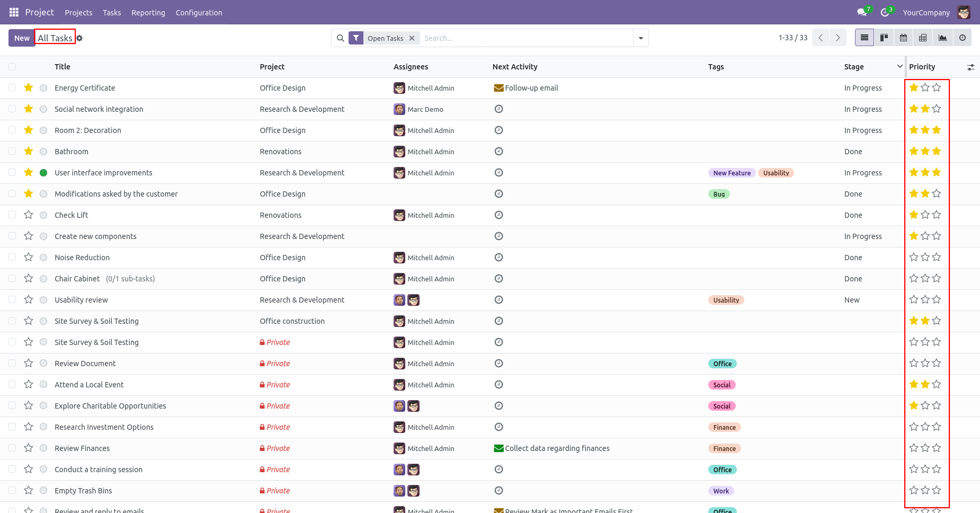Viewport: 980px width, 513px height.
Task: Switch to graph view
Action: 943,38
